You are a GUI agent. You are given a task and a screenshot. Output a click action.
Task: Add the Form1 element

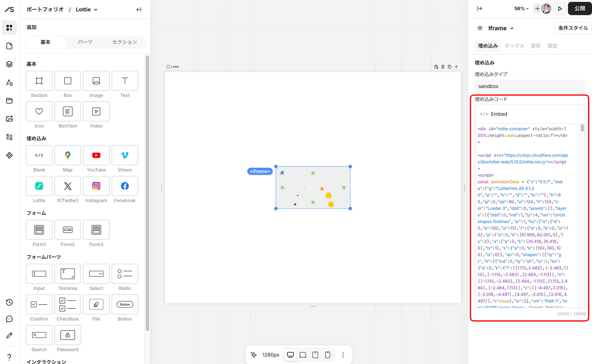(x=39, y=230)
